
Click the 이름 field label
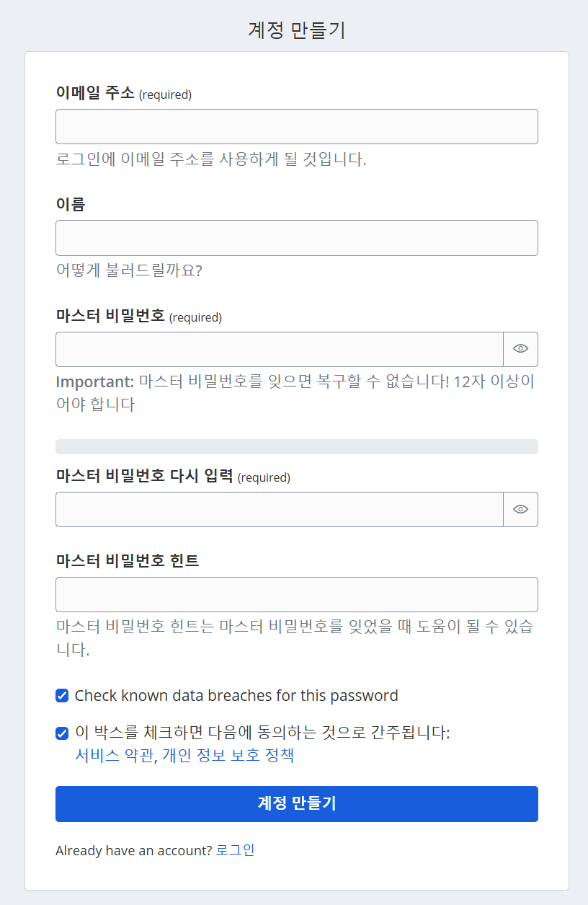pyautogui.click(x=71, y=204)
